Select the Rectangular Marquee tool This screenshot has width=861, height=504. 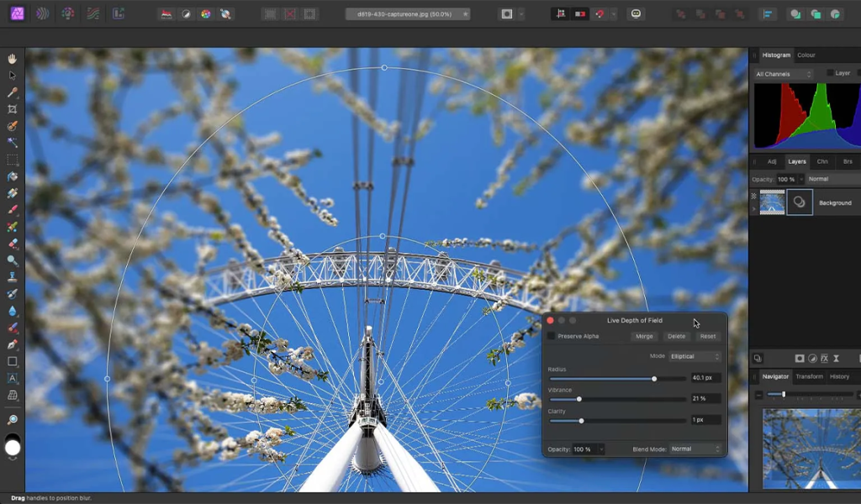(x=12, y=160)
